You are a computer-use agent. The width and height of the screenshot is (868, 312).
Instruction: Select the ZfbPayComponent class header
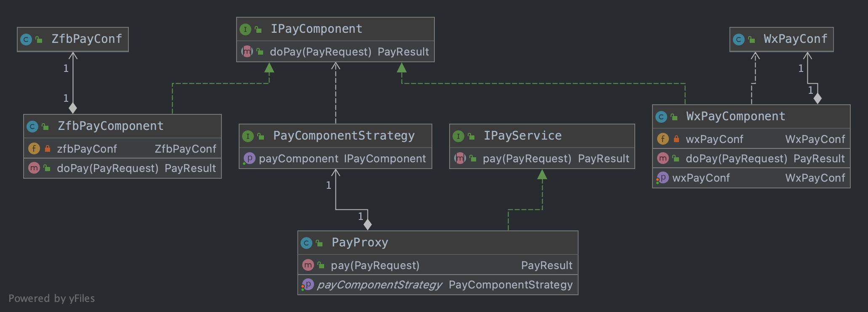110,126
